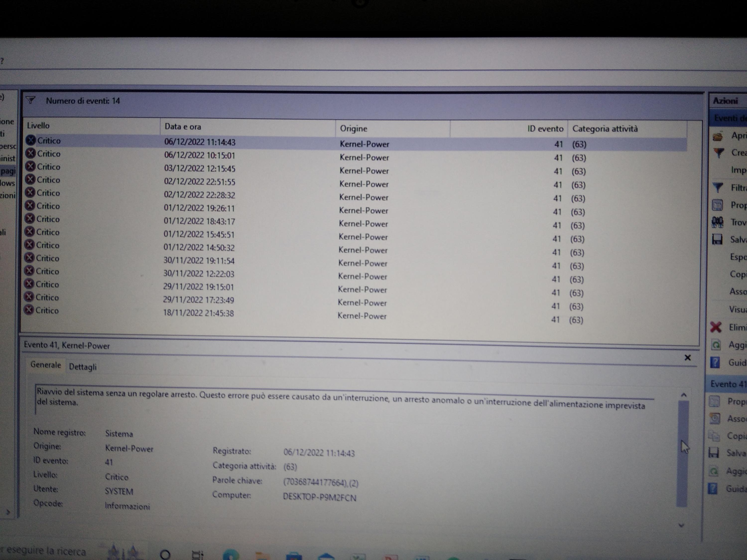The height and width of the screenshot is (560, 747).
Task: Click the Copia icon under Evento 41
Action: point(714,436)
